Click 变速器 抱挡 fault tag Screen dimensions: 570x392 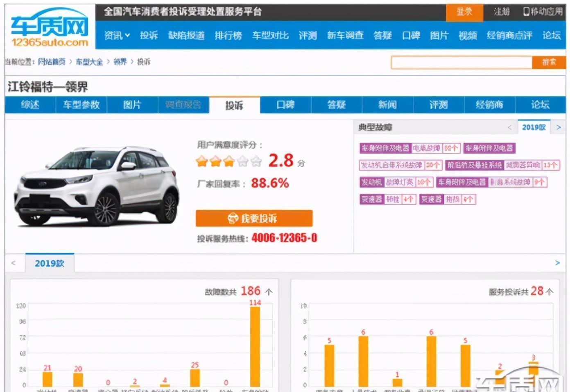tap(448, 199)
